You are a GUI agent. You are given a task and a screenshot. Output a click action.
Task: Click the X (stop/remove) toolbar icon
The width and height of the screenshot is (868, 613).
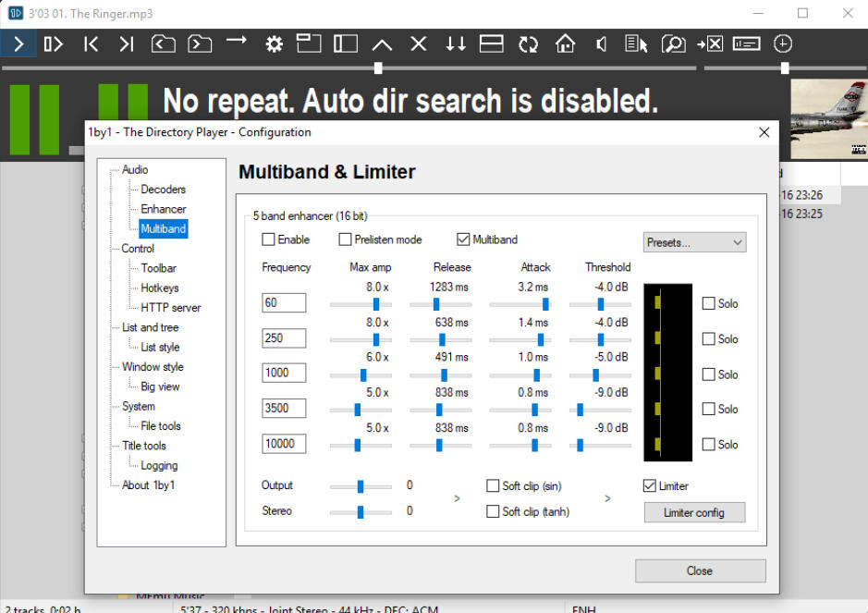[x=419, y=43]
